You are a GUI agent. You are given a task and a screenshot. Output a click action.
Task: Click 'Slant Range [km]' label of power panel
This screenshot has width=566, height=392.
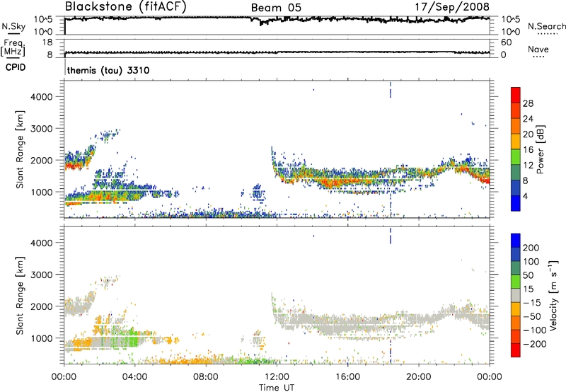tap(20, 149)
